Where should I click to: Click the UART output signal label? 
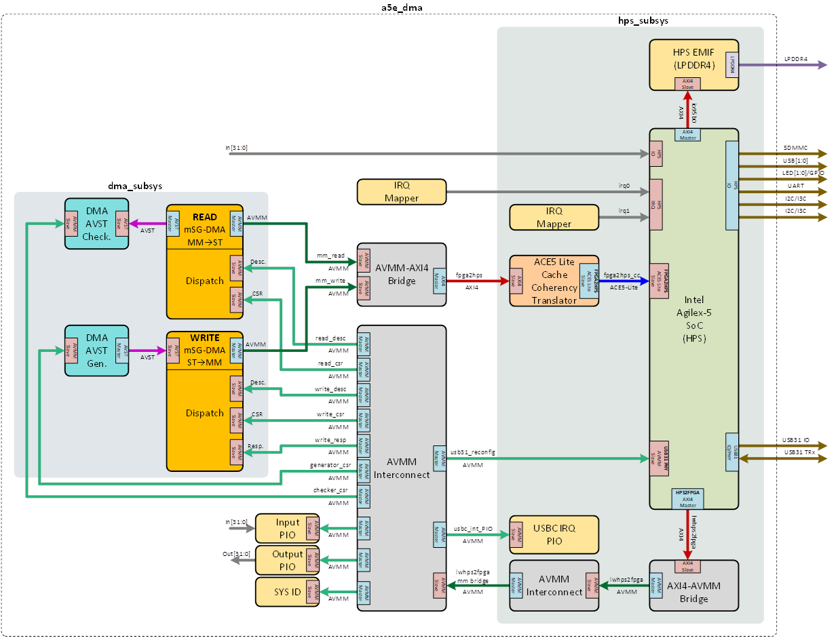796,185
